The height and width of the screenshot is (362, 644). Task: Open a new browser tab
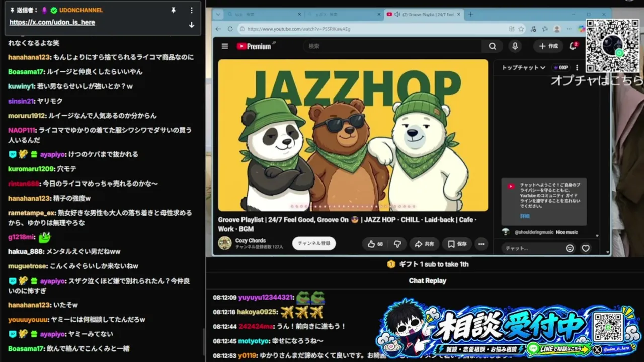pos(470,15)
